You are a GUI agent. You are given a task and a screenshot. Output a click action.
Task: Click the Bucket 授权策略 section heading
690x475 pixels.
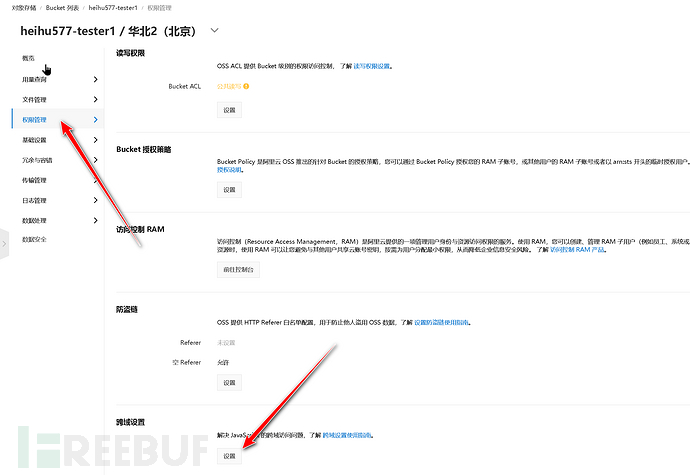tap(143, 149)
